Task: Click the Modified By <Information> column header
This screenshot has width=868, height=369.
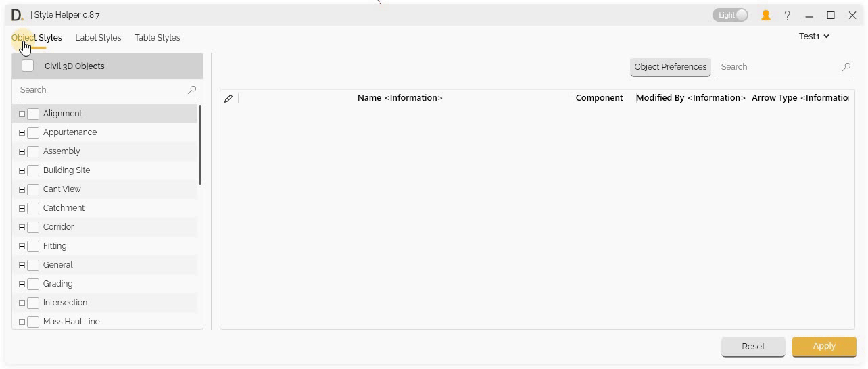Action: 691,98
